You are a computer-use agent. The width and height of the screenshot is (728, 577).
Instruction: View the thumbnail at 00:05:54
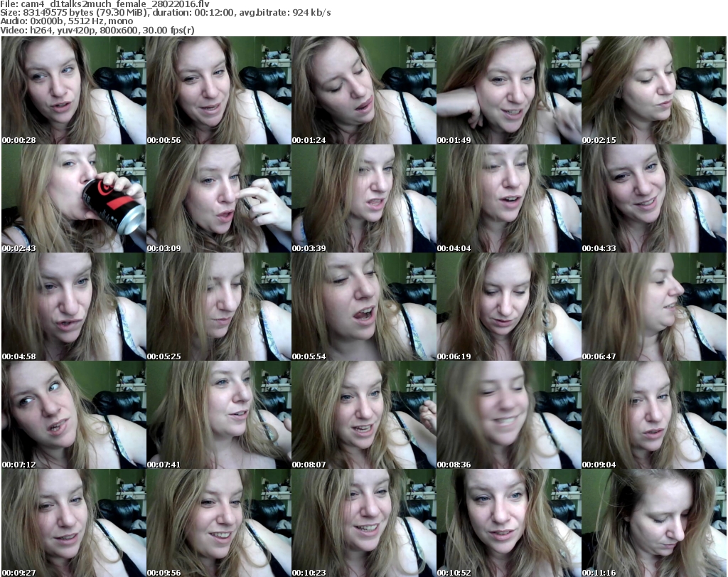(363, 307)
